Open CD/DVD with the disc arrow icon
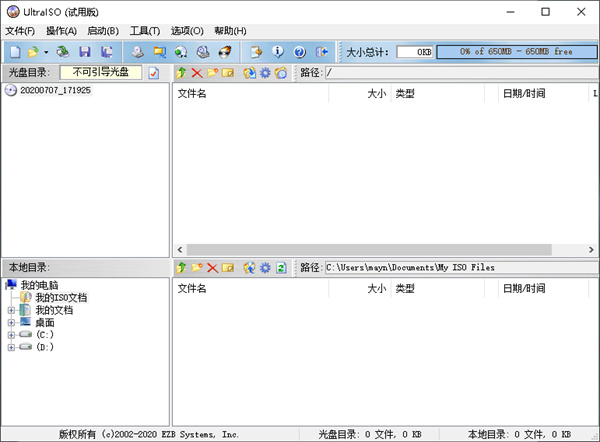The image size is (600, 442). (x=63, y=52)
